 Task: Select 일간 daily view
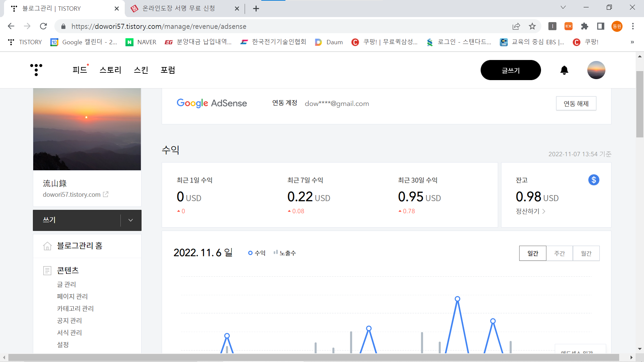click(533, 253)
